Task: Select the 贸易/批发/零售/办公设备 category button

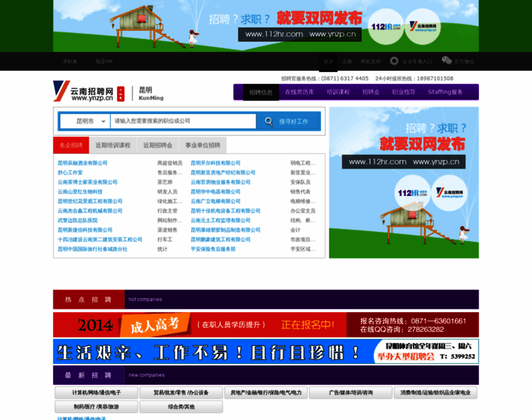Action: click(181, 393)
